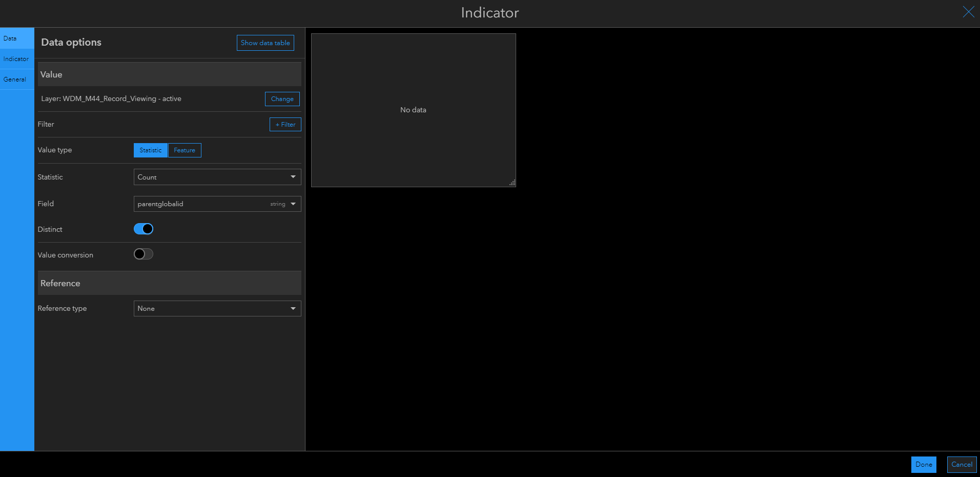Screen dimensions: 980x477
Task: Select the Statistic value type
Action: 151,150
